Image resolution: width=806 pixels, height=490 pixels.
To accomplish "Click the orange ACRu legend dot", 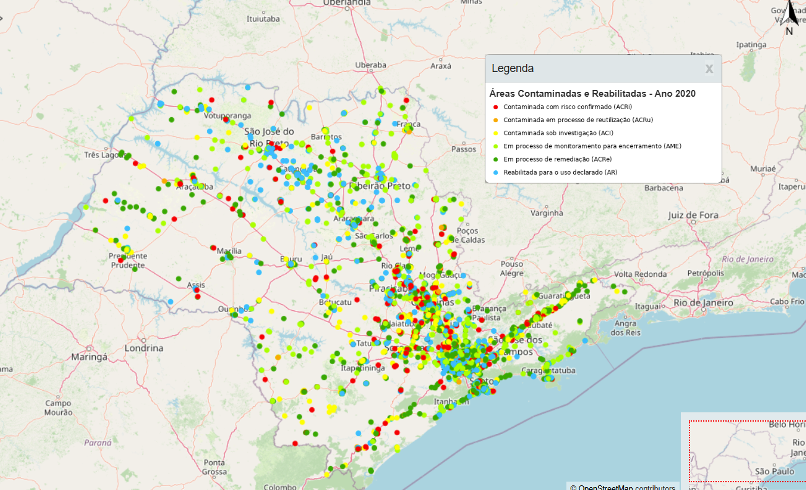I will click(x=495, y=119).
